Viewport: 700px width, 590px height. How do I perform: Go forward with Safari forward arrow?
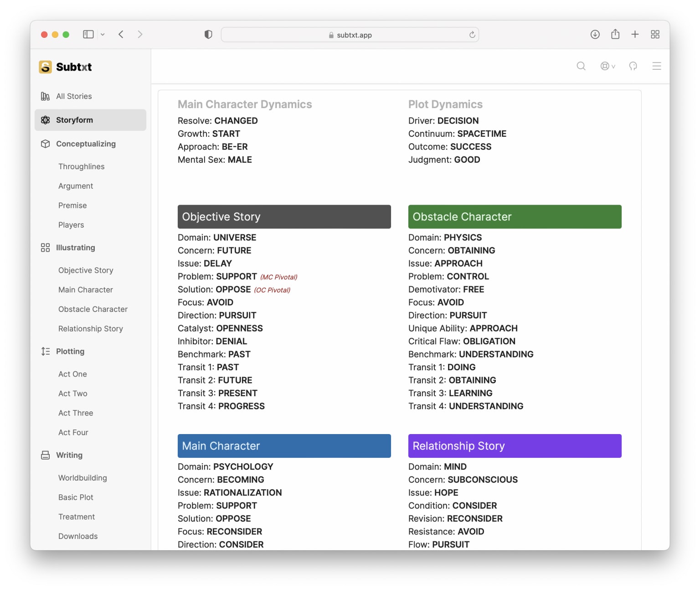[140, 34]
